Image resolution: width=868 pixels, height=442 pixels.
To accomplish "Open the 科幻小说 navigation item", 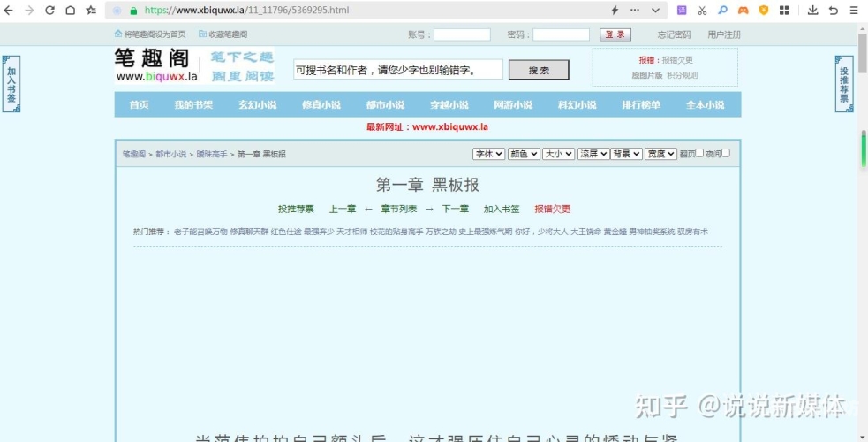I will tap(577, 104).
